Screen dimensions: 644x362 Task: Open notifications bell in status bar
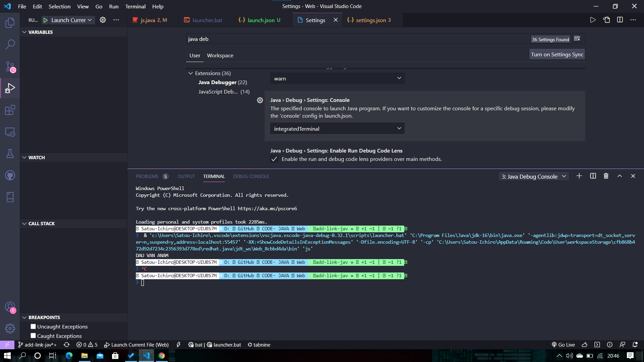coord(635,345)
